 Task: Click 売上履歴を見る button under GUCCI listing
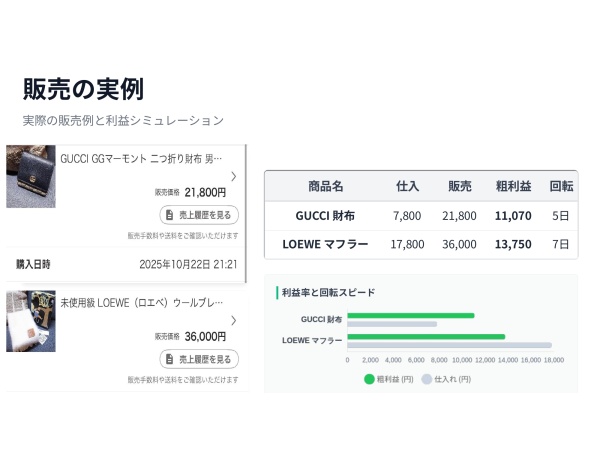(199, 214)
